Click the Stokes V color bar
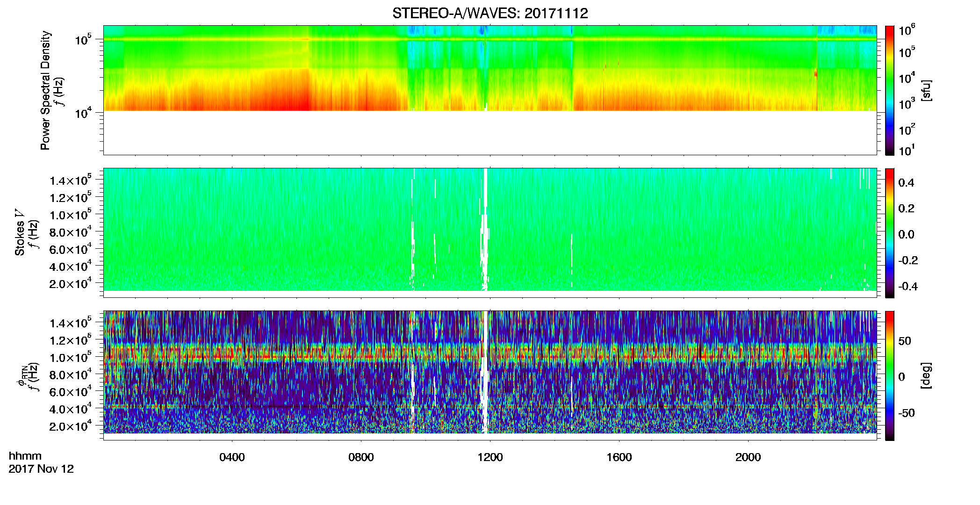980x505 pixels. pyautogui.click(x=889, y=233)
